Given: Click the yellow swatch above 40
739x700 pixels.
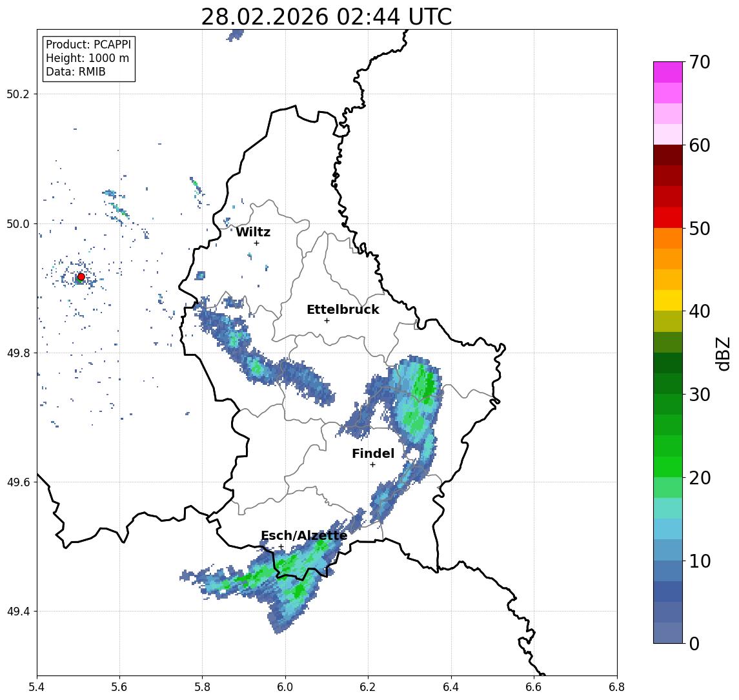Looking at the screenshot, I should (x=668, y=300).
